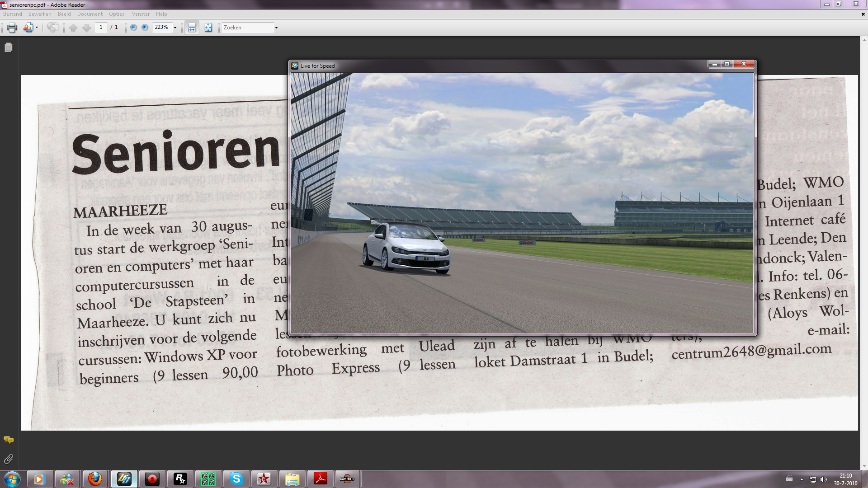Toggle fit one full page view
This screenshot has width=868, height=488.
tap(208, 28)
